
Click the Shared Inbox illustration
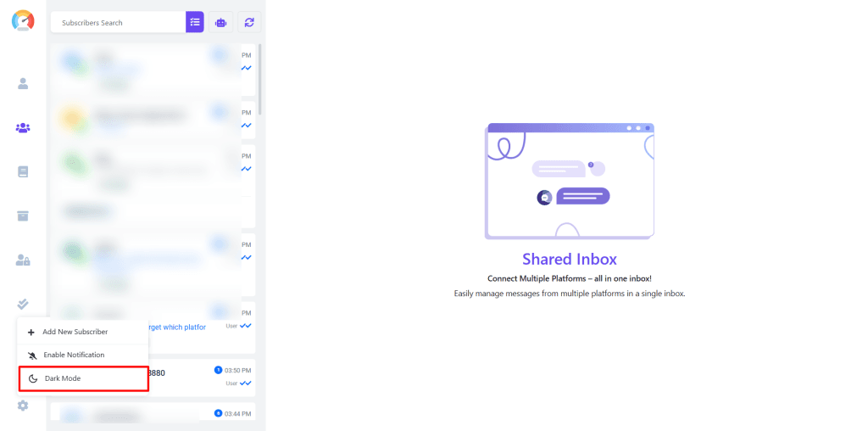[569, 181]
